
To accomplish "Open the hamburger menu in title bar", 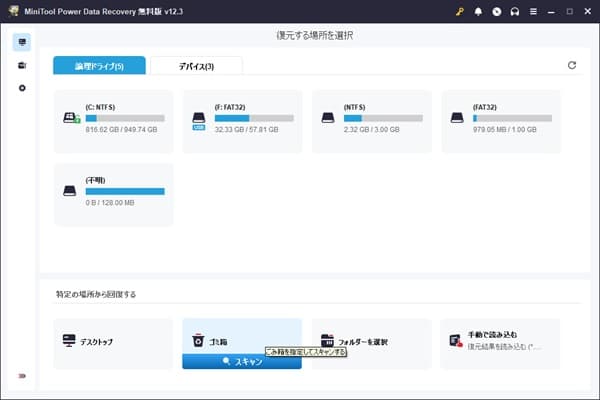I will [533, 11].
